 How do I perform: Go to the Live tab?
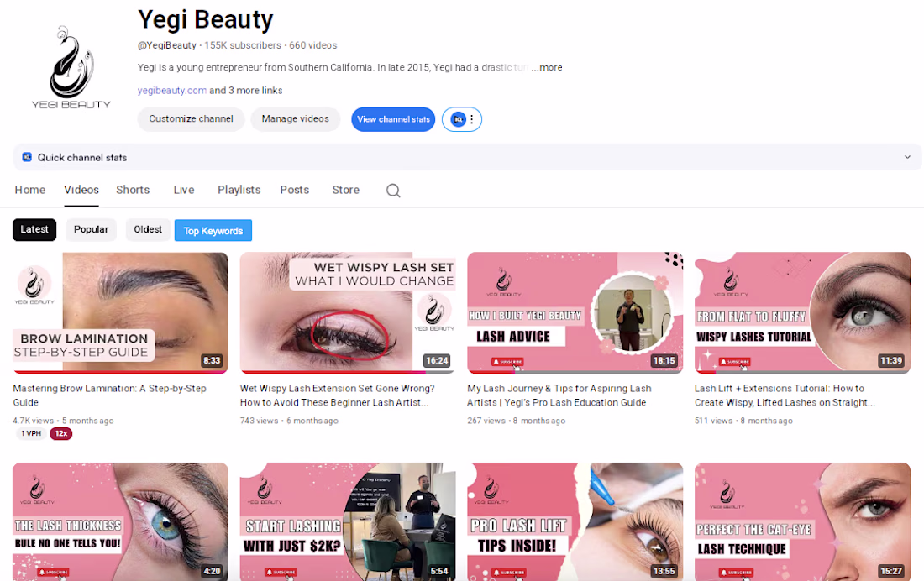184,190
